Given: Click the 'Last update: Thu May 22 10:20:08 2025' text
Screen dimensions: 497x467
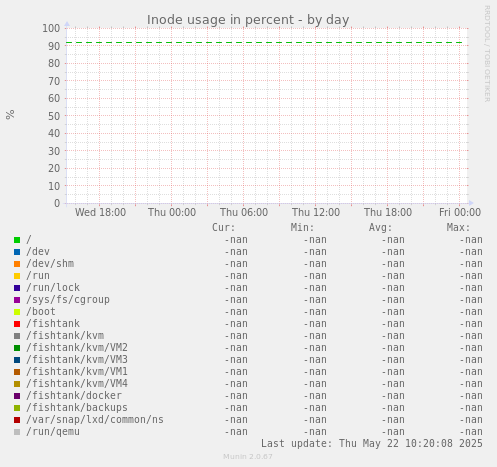Looking at the screenshot, I should click(x=372, y=444).
